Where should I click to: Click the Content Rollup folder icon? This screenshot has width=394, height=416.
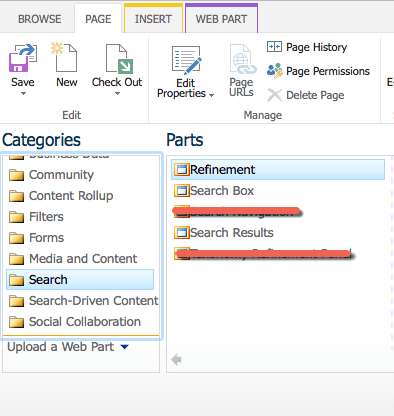pyautogui.click(x=16, y=196)
